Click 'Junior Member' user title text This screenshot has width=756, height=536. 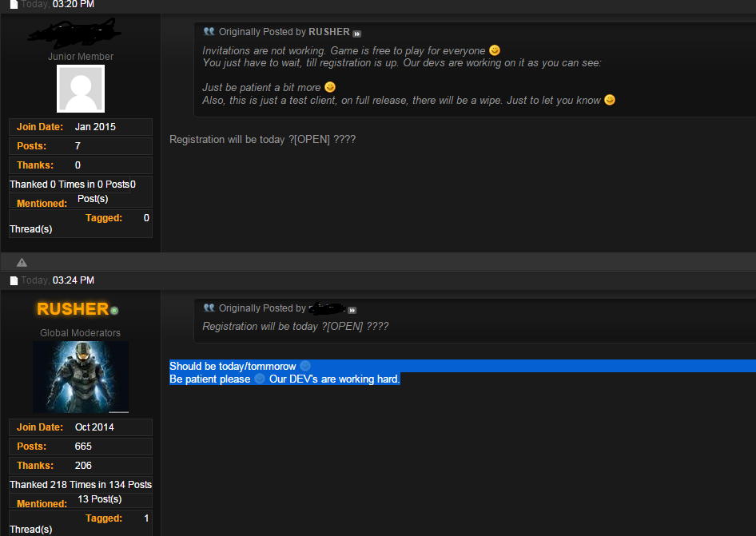point(81,57)
